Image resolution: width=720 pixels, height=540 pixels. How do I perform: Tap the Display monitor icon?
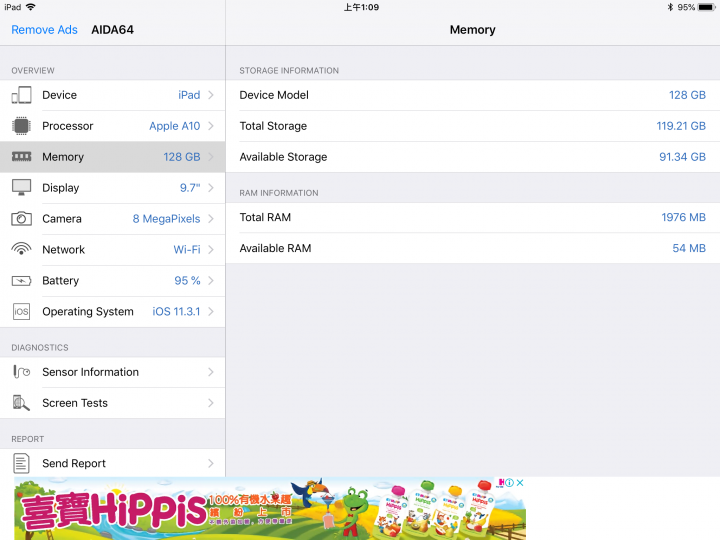pos(21,187)
